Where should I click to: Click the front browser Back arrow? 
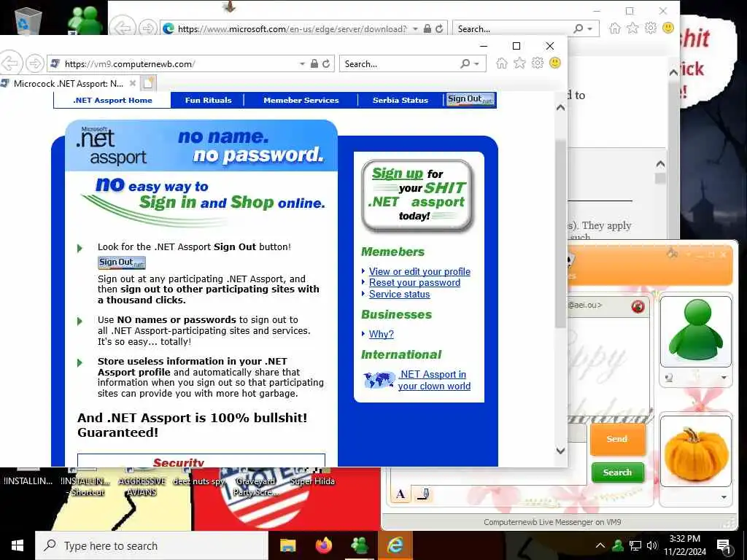coord(10,63)
